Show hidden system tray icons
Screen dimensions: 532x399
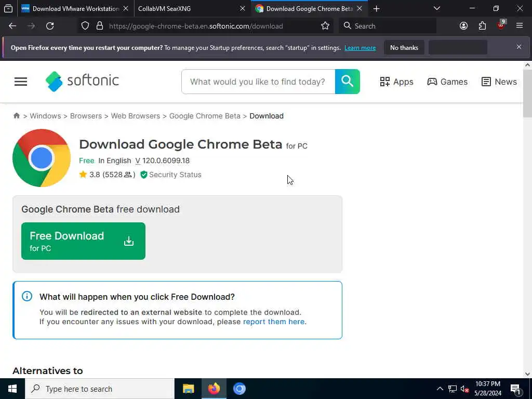tap(440, 389)
